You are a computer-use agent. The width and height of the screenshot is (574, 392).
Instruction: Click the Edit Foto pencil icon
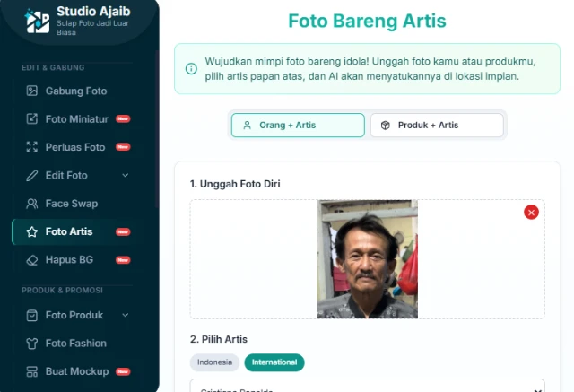[x=32, y=175]
